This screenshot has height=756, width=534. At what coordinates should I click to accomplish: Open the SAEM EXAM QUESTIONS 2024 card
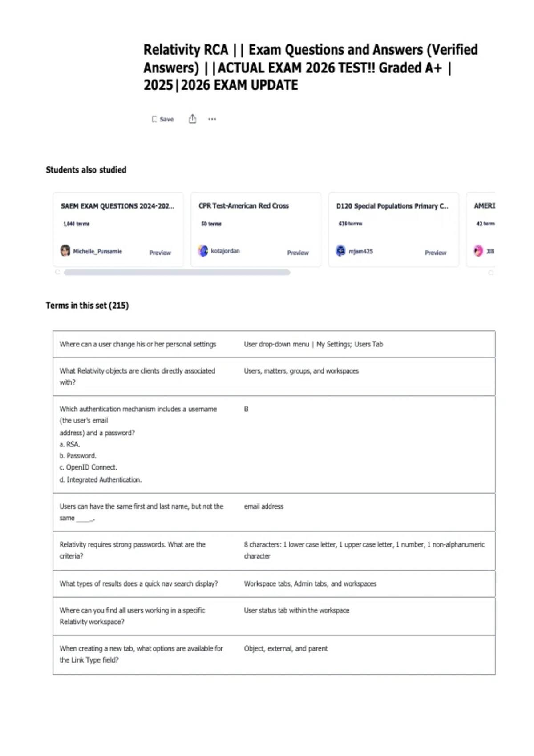point(118,229)
